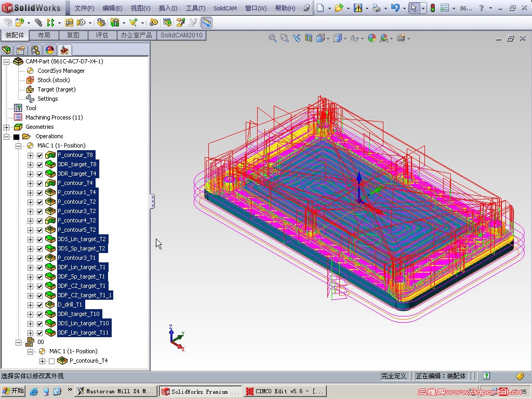Open the 编辑(E) menu
The height and width of the screenshot is (399, 532).
[112, 8]
